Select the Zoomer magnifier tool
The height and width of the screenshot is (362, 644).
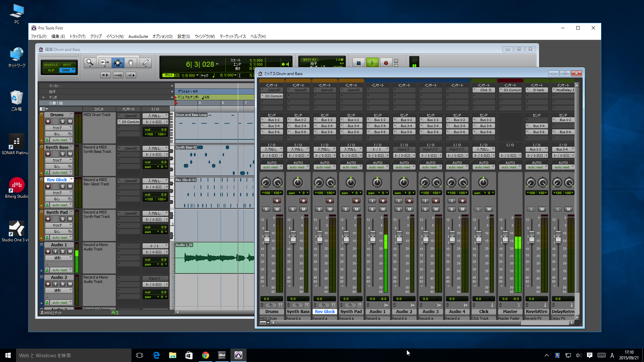click(90, 63)
